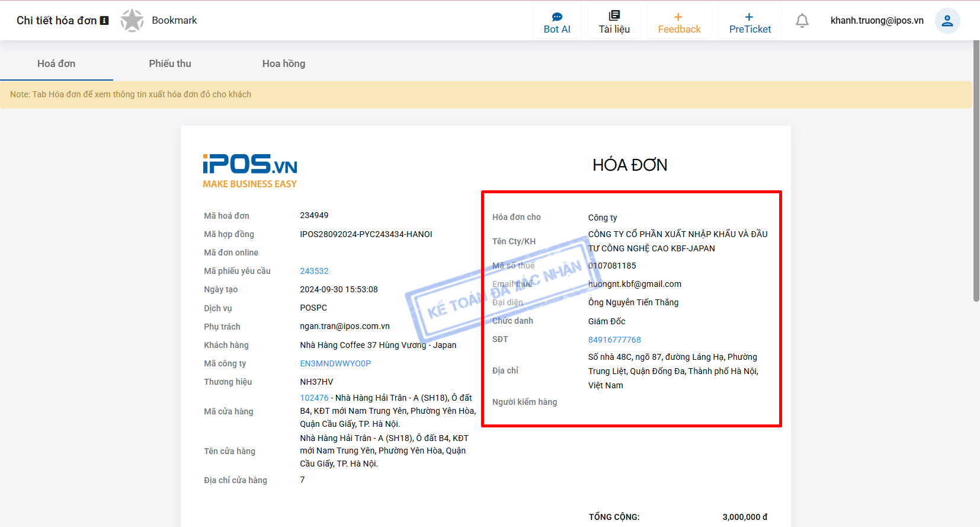Click the Bookmark label

(x=174, y=20)
